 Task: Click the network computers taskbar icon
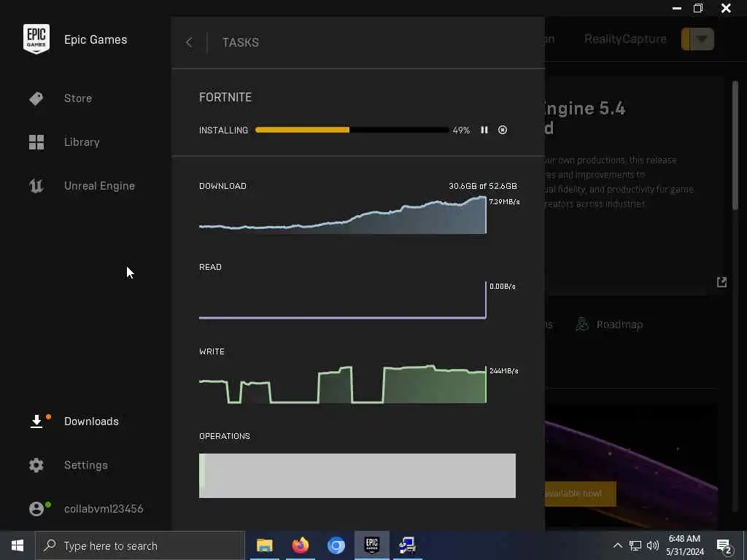[407, 545]
